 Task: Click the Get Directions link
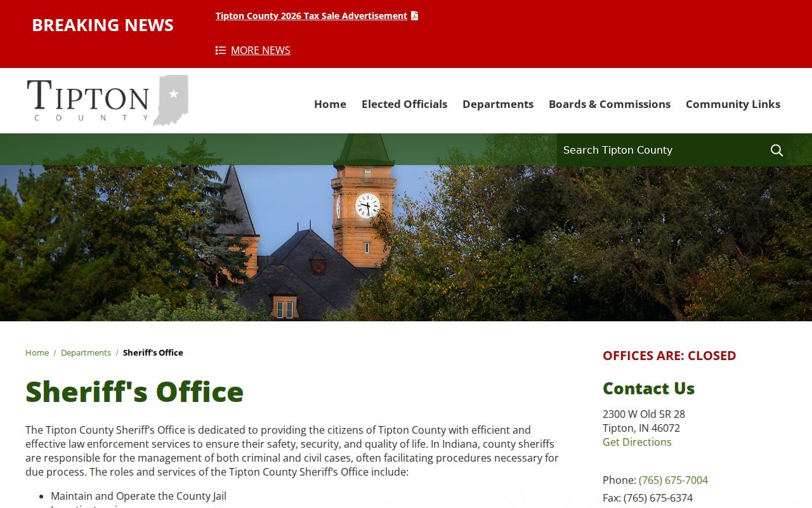pyautogui.click(x=637, y=442)
